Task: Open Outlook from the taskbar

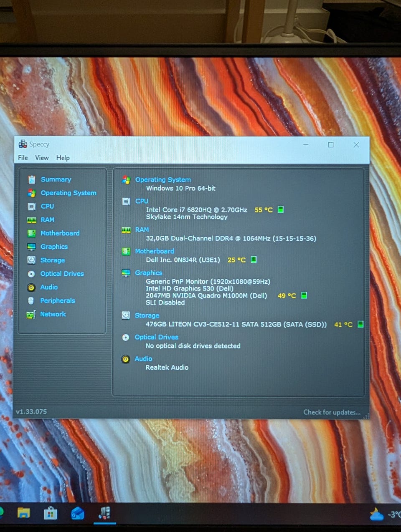Action: pyautogui.click(x=78, y=513)
